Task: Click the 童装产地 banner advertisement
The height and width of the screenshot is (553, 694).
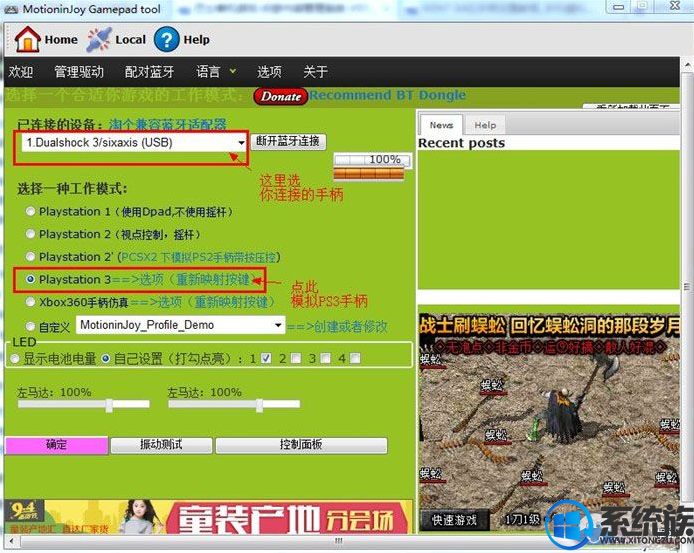Action: (x=208, y=516)
